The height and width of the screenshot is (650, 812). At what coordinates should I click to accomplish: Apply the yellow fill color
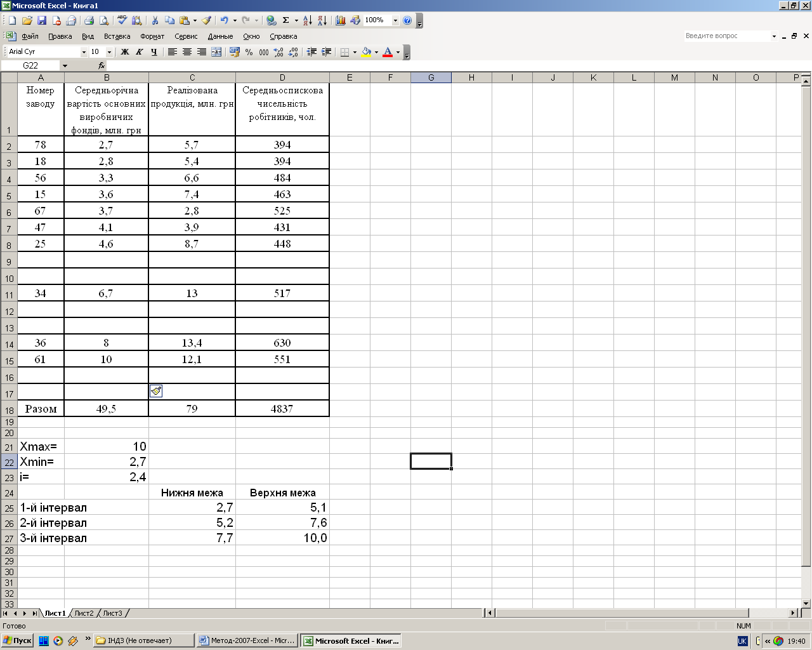coord(366,52)
